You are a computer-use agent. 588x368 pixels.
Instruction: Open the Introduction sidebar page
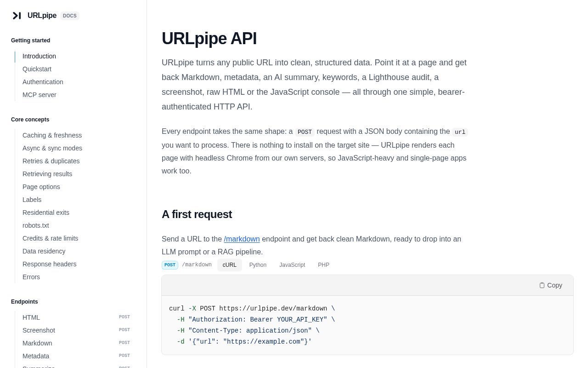pyautogui.click(x=39, y=56)
